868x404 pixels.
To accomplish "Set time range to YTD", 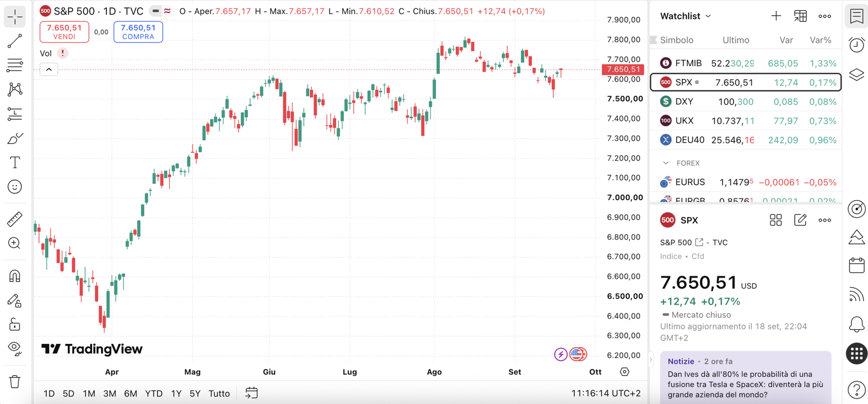I will coord(154,394).
